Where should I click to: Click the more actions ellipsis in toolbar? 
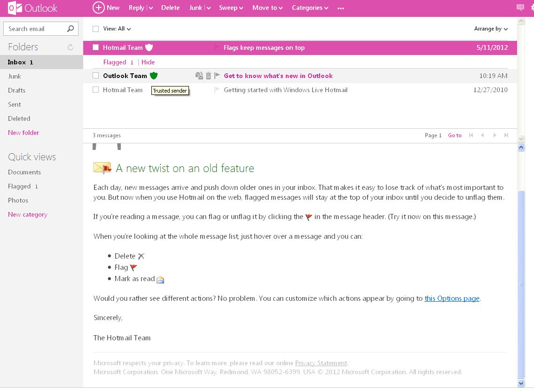(x=341, y=8)
